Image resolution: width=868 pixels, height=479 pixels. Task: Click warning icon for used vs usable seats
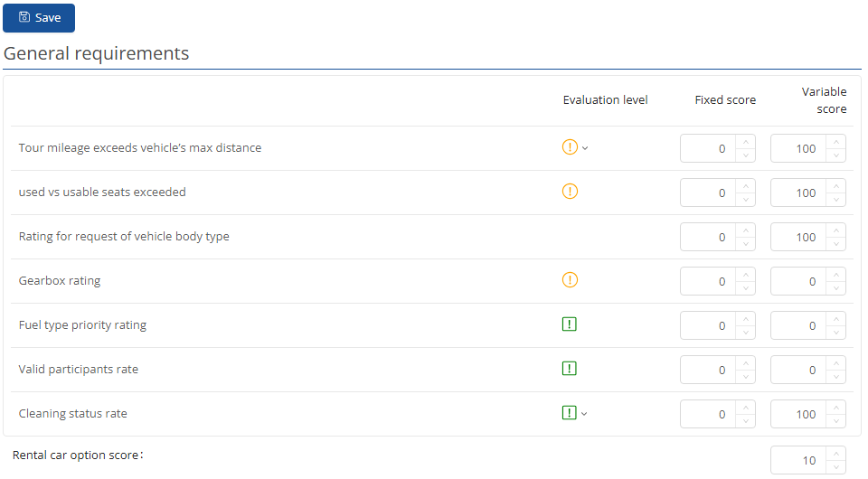[570, 192]
